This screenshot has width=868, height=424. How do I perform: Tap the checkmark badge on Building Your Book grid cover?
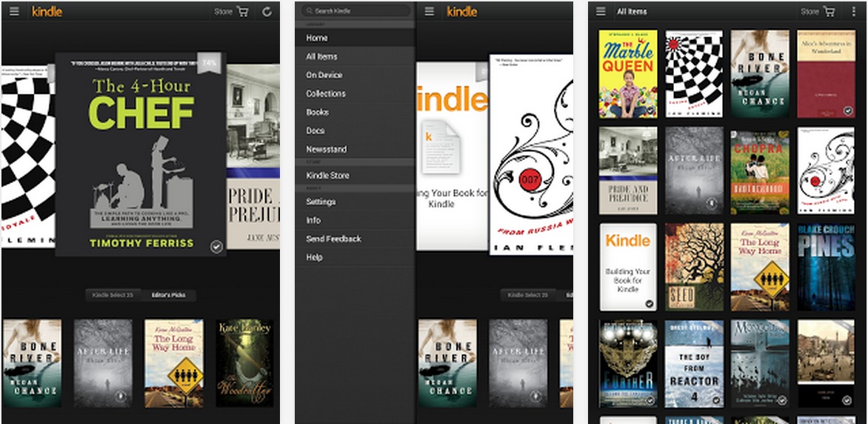[x=650, y=304]
